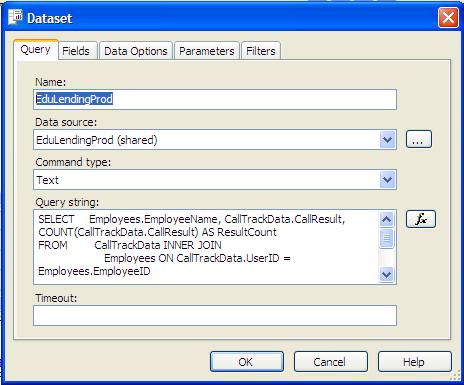Open the Filters tab
This screenshot has height=385, width=464.
click(261, 51)
